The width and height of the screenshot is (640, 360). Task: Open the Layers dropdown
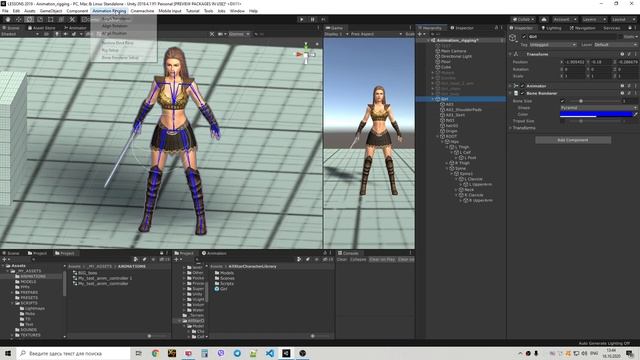pos(593,19)
